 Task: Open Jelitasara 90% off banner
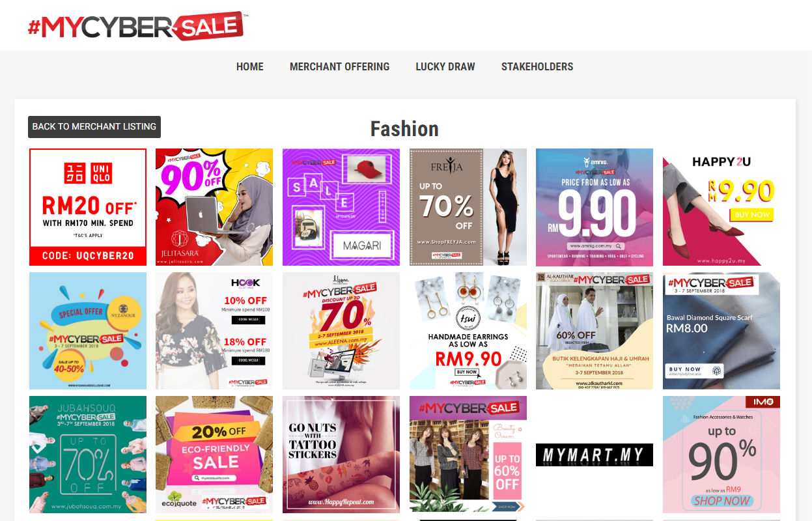point(214,207)
